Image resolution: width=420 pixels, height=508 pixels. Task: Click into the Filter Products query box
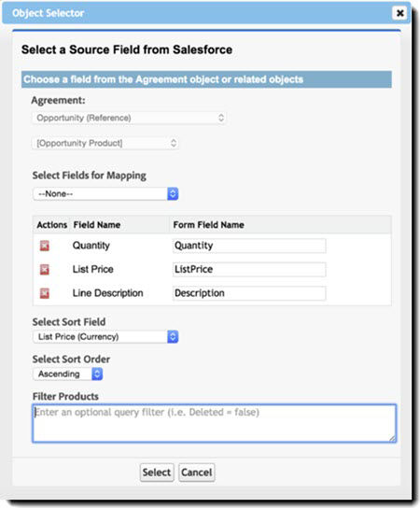(214, 423)
